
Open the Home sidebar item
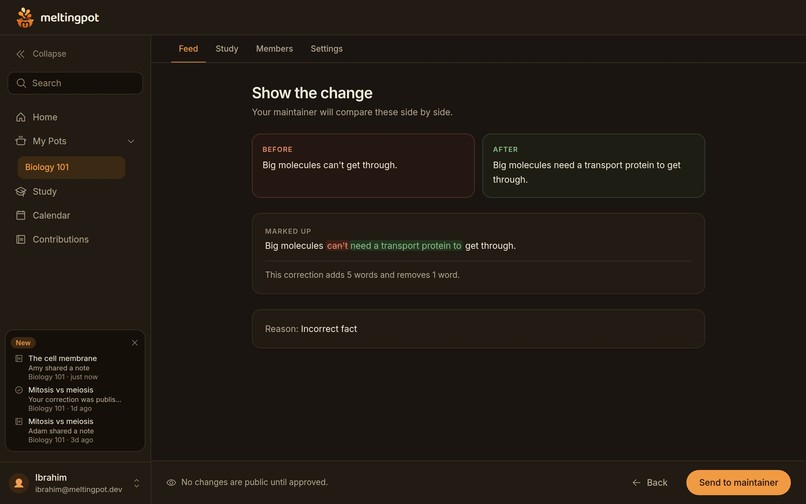pyautogui.click(x=75, y=117)
